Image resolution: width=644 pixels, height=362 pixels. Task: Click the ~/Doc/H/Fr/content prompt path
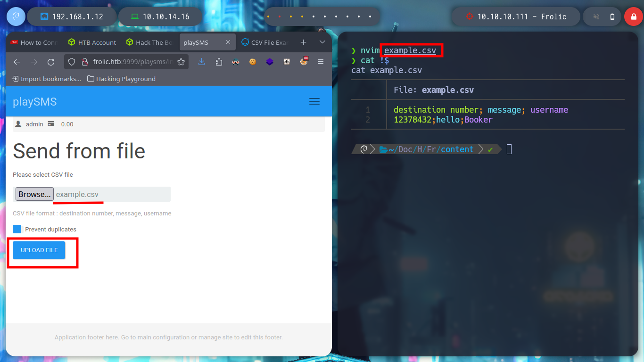431,149
